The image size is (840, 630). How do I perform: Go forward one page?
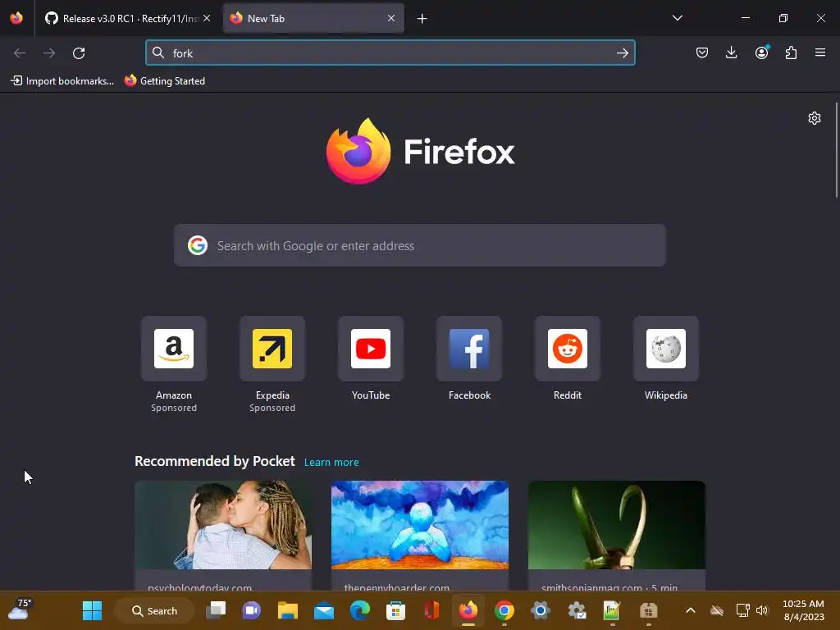[x=49, y=53]
